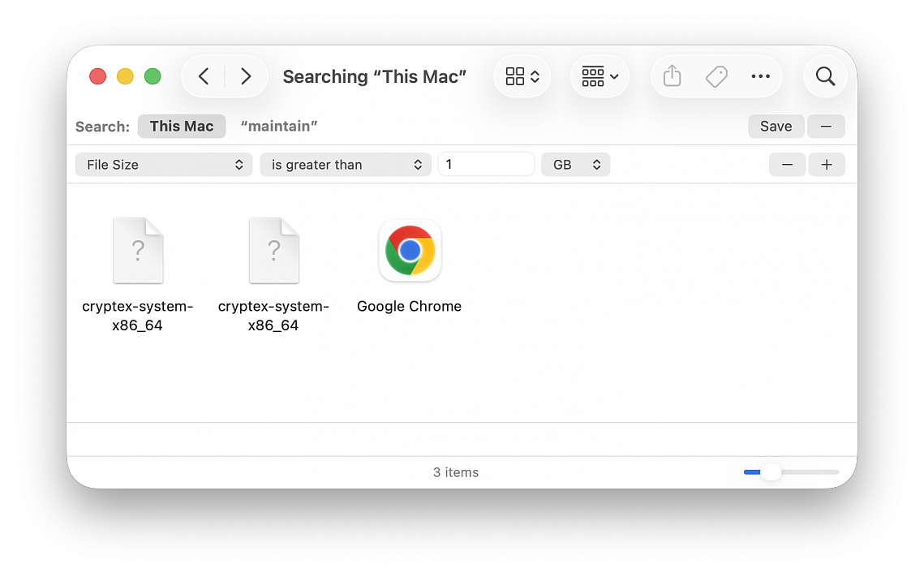This screenshot has height=577, width=924.
Task: Open the File Size attribute dropdown
Action: (x=164, y=165)
